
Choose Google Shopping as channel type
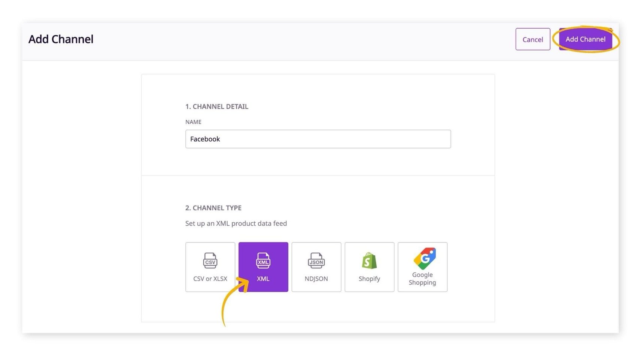[422, 267]
